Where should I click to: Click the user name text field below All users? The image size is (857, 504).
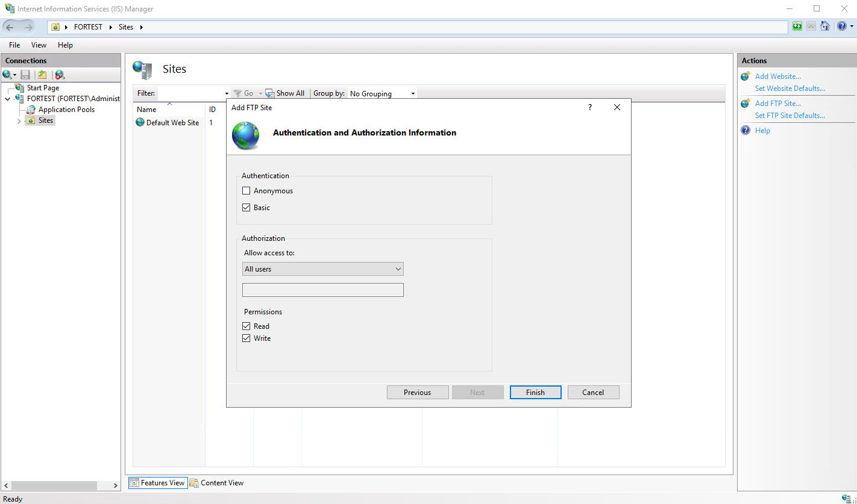[323, 290]
